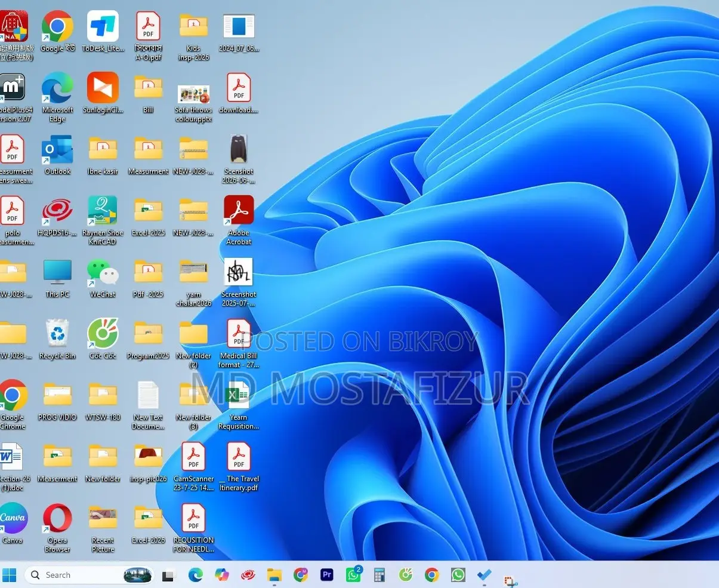Open Microsoft Edge from the taskbar
Viewport: 719px width, 588px height.
click(196, 575)
